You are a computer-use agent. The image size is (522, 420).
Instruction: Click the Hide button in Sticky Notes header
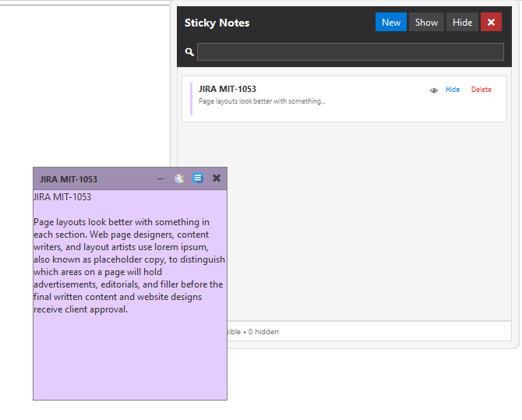pyautogui.click(x=462, y=22)
